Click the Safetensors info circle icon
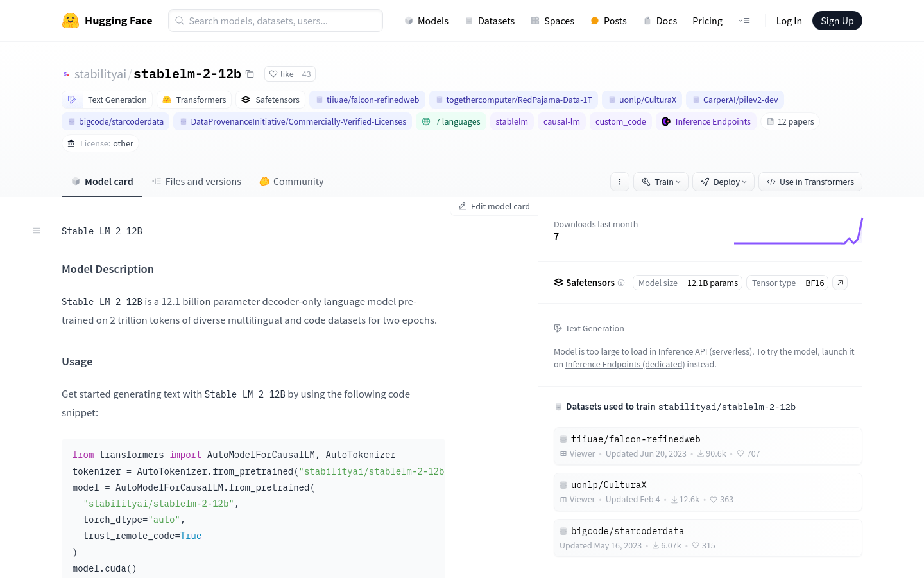924x578 pixels. click(x=621, y=283)
